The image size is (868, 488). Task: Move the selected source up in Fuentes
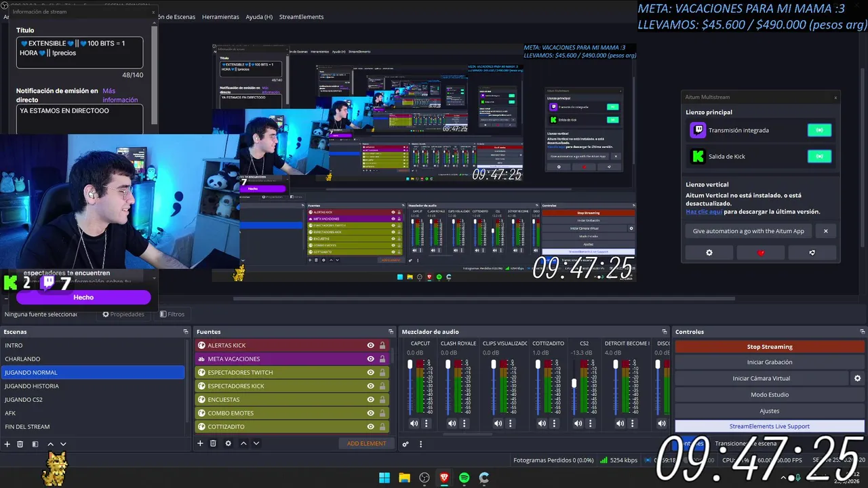coord(243,443)
